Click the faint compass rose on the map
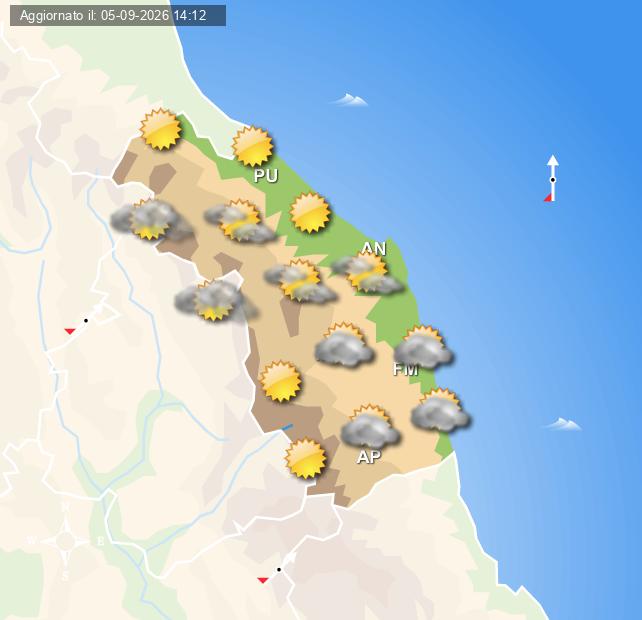This screenshot has height=620, width=642. click(x=66, y=541)
